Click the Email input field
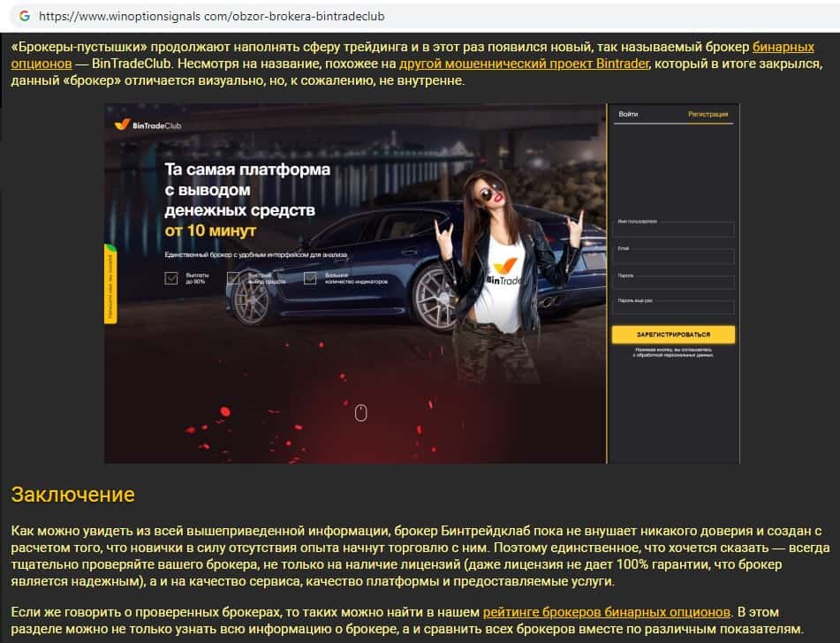 coord(673,257)
